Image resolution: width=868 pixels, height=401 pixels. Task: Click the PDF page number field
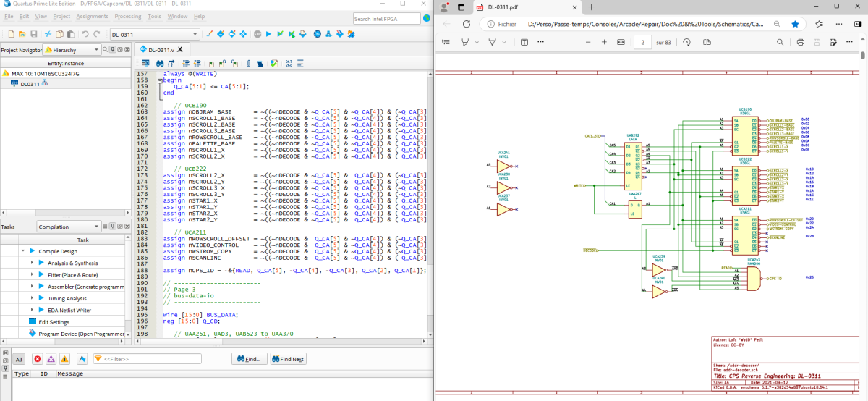pyautogui.click(x=642, y=42)
